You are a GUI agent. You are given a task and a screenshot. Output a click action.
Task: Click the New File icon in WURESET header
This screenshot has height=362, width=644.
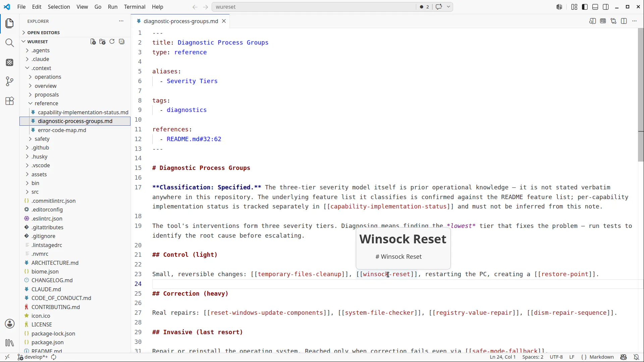pyautogui.click(x=93, y=42)
